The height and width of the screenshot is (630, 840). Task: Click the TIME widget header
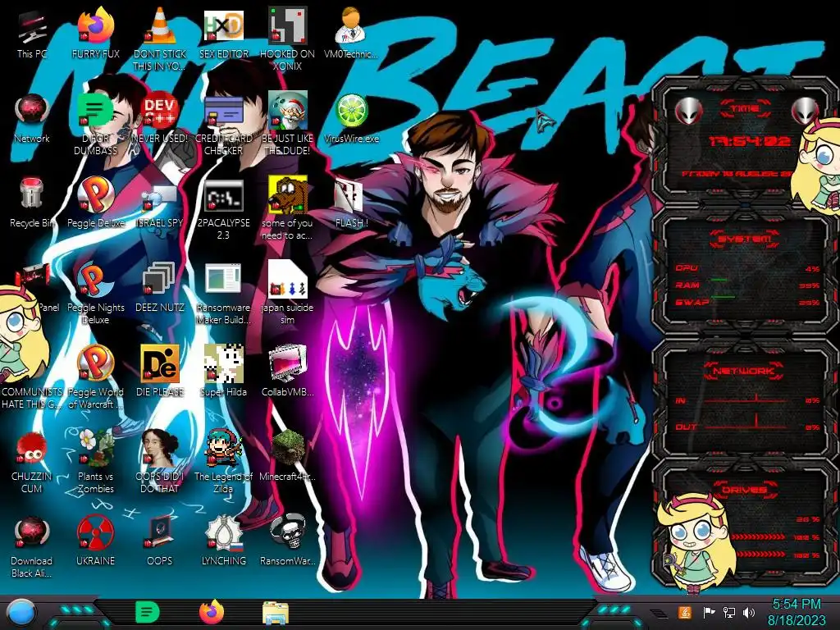coord(745,109)
